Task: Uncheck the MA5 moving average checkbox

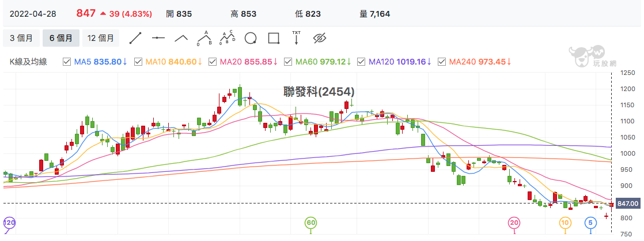Action: coord(67,62)
